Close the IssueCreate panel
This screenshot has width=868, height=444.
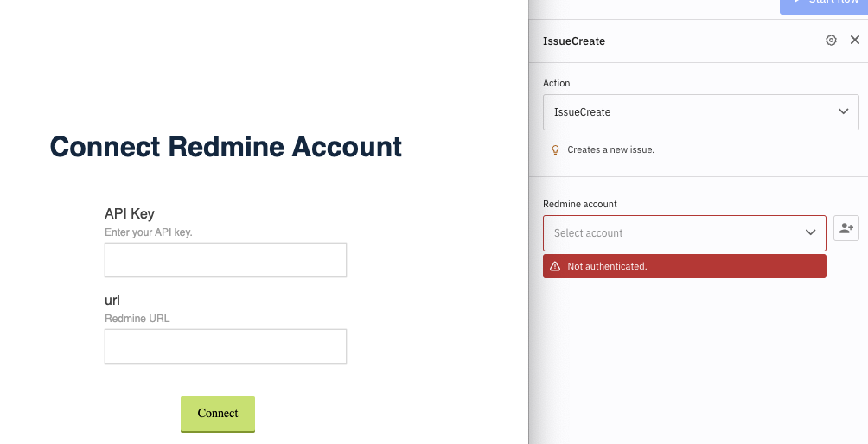(x=855, y=41)
